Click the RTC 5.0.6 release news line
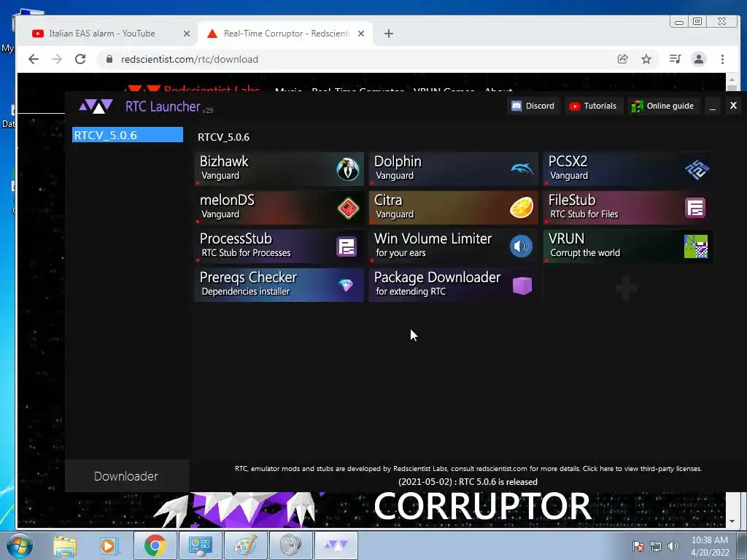 [468, 482]
